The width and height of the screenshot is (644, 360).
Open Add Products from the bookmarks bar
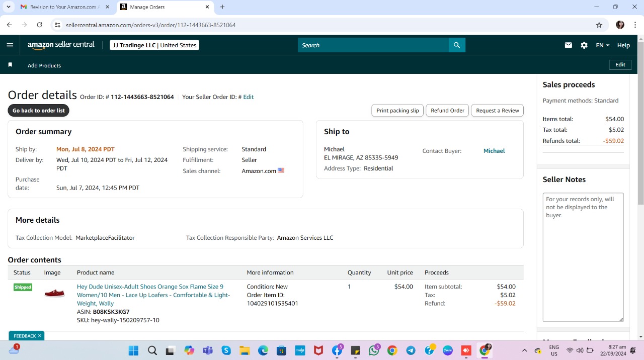point(44,65)
